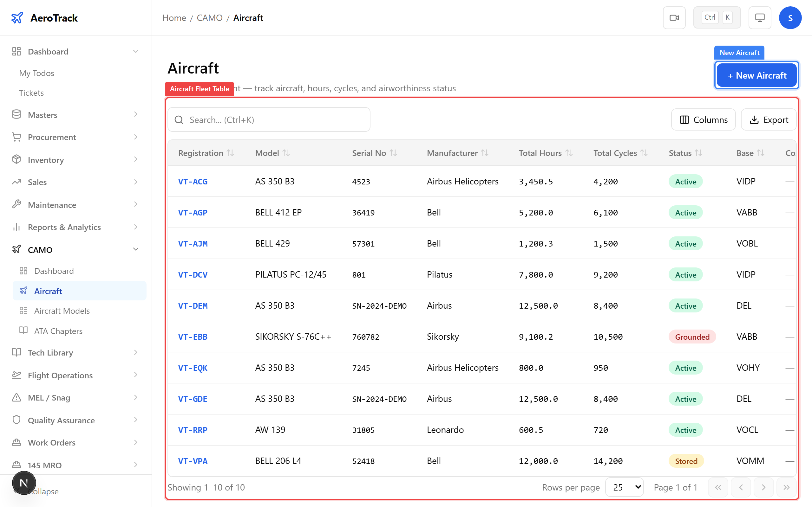
Task: Click the Reports & Analytics chart icon
Action: tap(16, 227)
